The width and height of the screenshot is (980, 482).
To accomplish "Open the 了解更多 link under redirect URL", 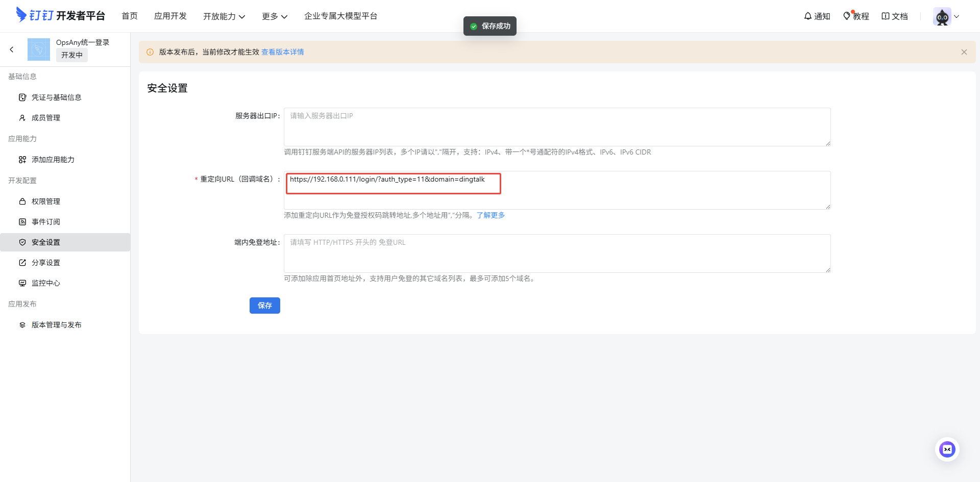I will 491,215.
